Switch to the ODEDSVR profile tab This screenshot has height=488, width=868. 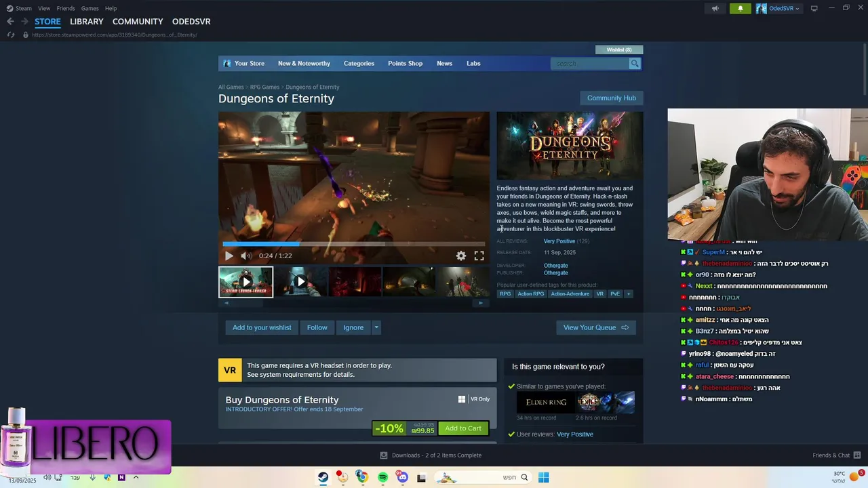point(191,22)
